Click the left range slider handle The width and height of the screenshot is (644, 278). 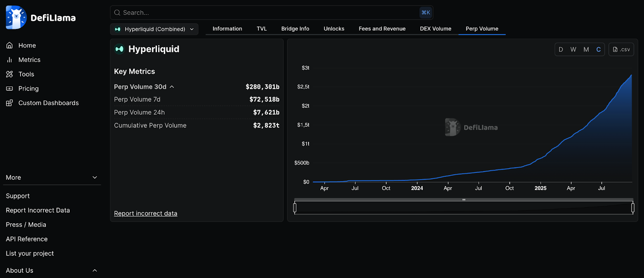tap(295, 208)
